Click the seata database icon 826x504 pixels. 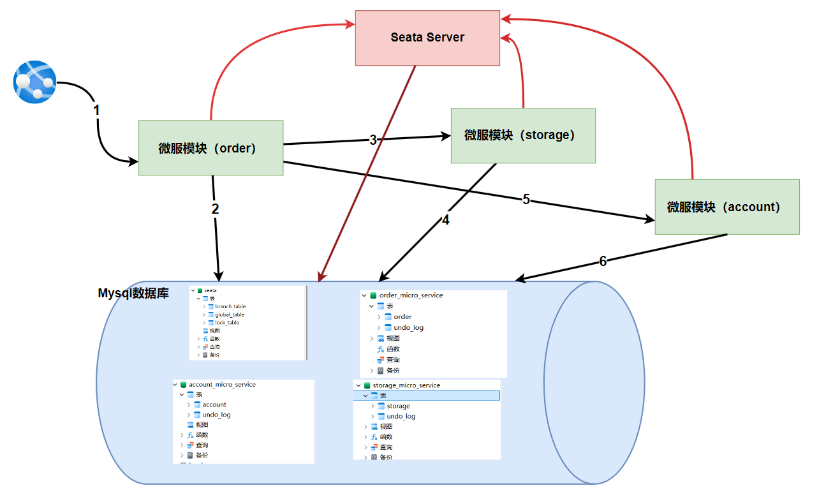[x=200, y=290]
